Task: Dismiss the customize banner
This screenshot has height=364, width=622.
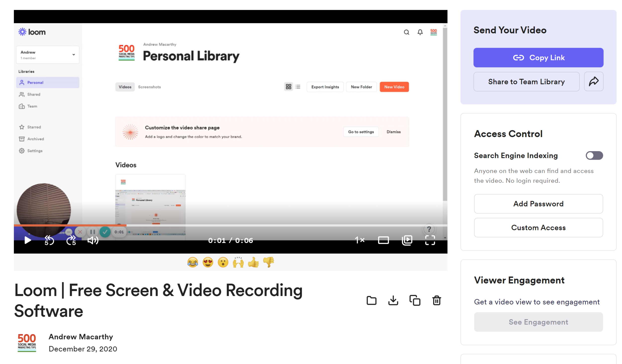Action: [393, 132]
